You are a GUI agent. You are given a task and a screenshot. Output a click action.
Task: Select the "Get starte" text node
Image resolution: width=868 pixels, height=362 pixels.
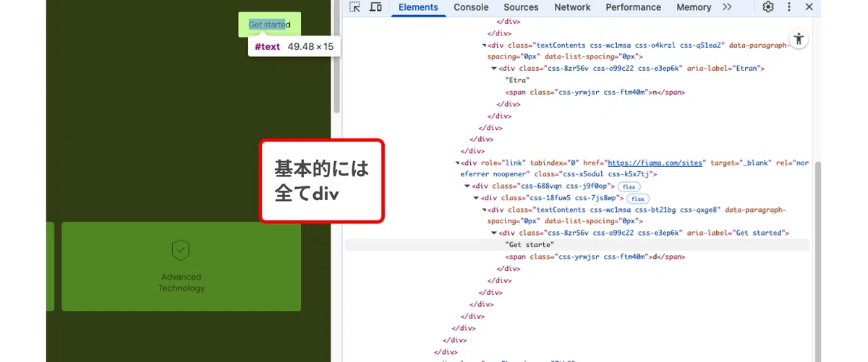tap(529, 245)
